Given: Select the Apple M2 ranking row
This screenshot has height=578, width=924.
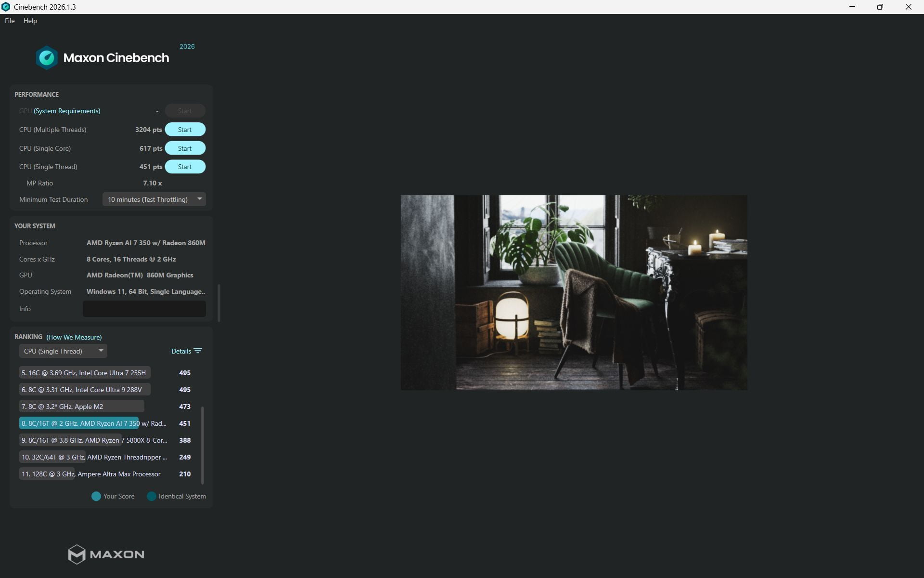Looking at the screenshot, I should point(105,407).
